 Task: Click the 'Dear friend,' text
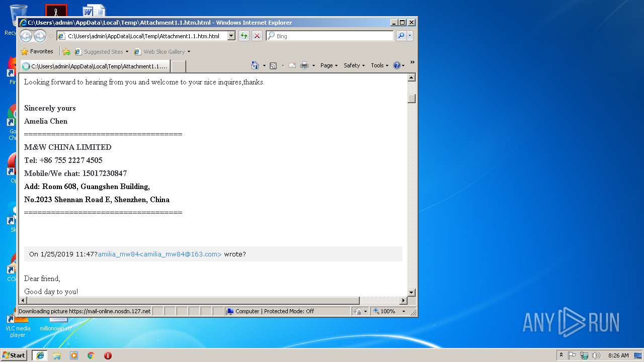click(42, 279)
